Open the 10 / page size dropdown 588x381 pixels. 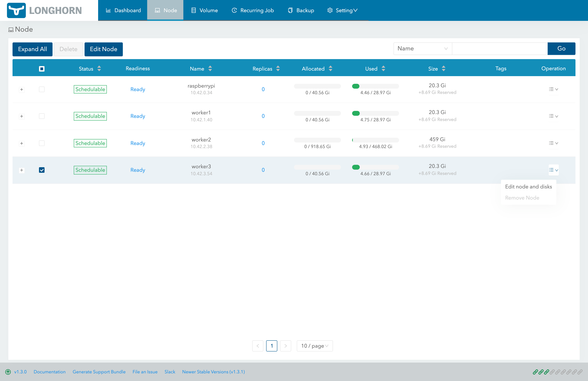pos(315,346)
